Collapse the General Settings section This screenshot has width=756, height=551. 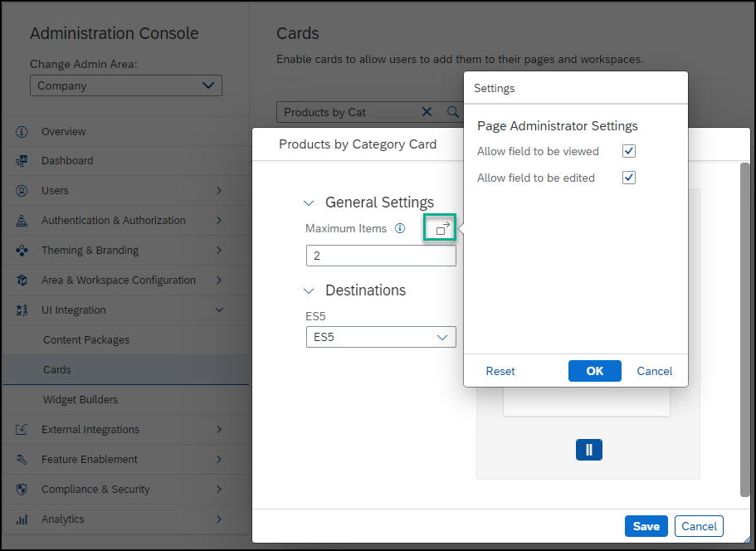[309, 203]
